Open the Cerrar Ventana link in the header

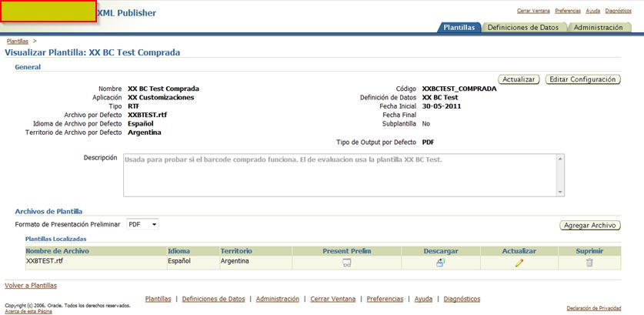[533, 11]
